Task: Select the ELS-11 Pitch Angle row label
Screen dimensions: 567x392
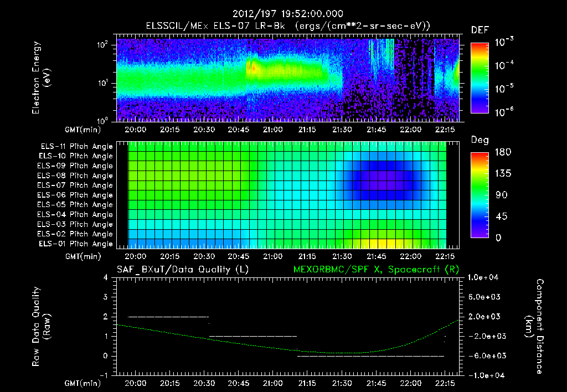Action: pos(76,147)
